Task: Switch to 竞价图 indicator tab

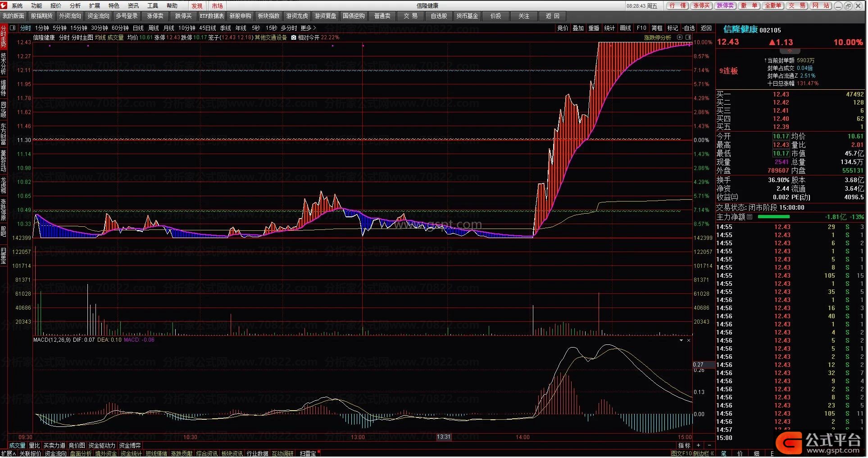Action: 77,445
